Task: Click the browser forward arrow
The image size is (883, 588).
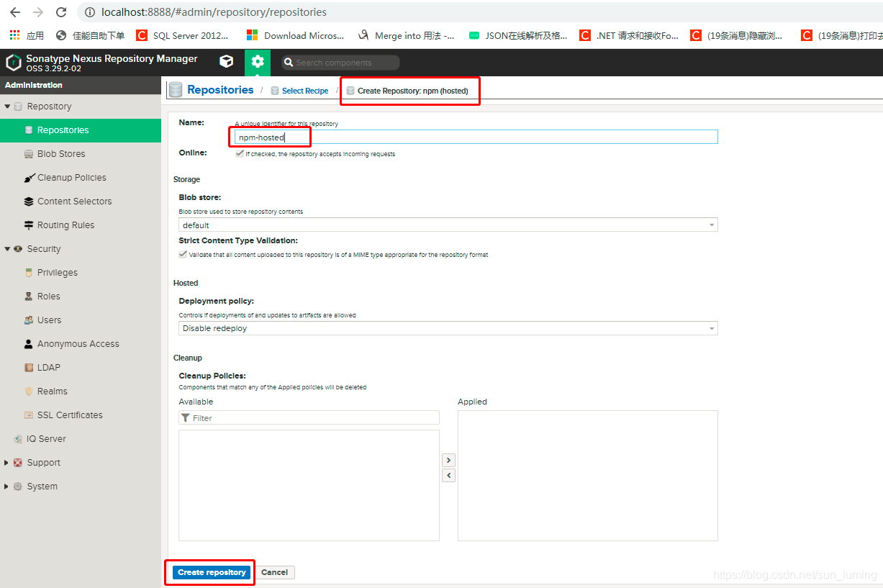Action: pyautogui.click(x=38, y=12)
